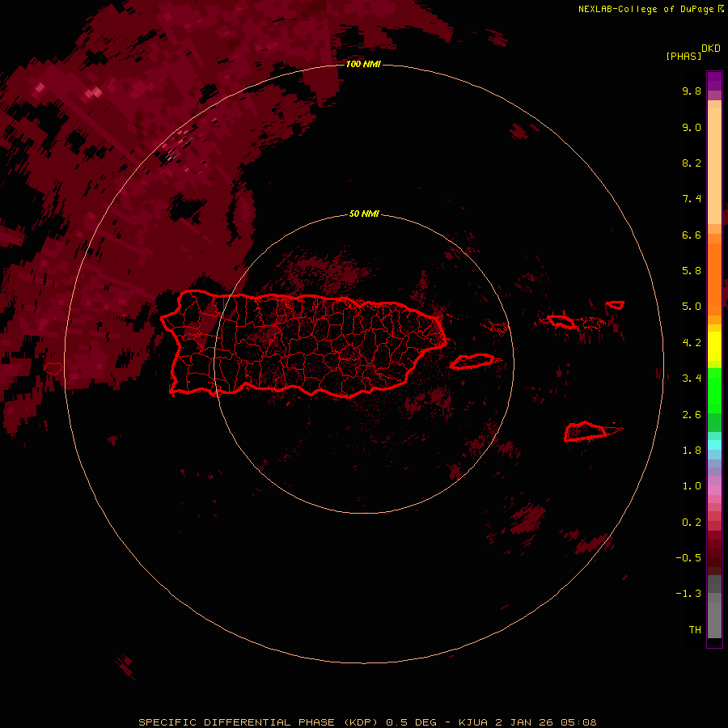Select the pink color bar segment near 1.0
The height and width of the screenshot is (728, 728).
714,490
